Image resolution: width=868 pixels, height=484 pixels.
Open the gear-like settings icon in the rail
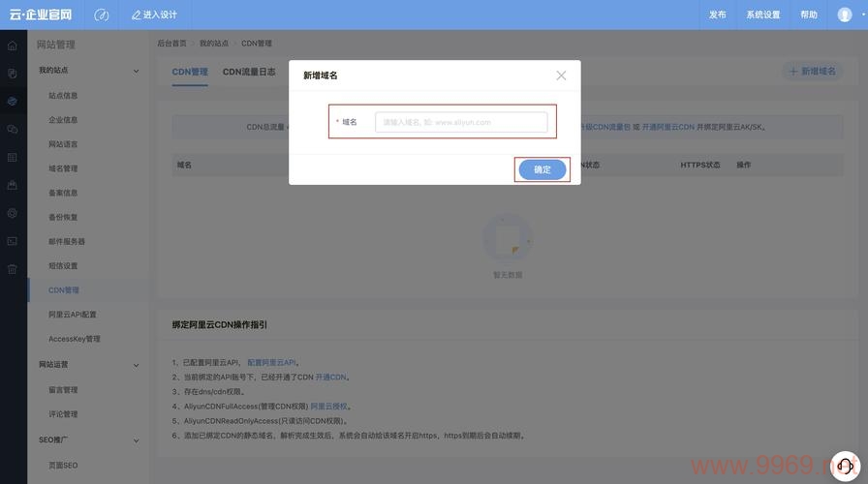click(x=13, y=213)
